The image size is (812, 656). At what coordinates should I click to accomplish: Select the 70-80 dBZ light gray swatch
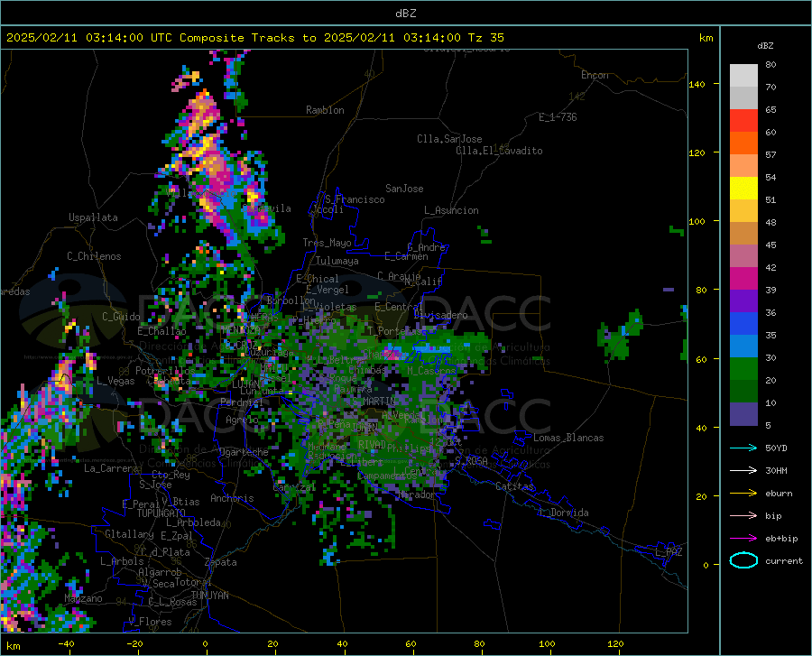click(743, 76)
